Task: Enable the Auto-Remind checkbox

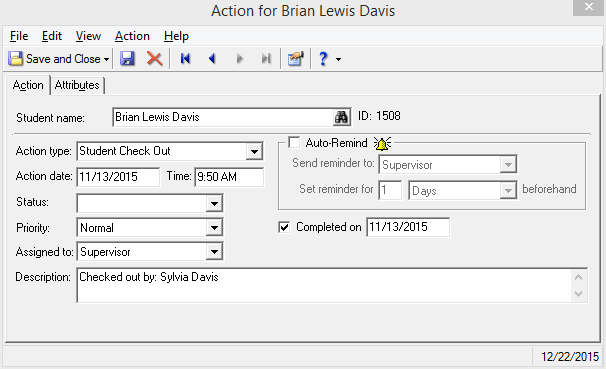Action: point(294,143)
